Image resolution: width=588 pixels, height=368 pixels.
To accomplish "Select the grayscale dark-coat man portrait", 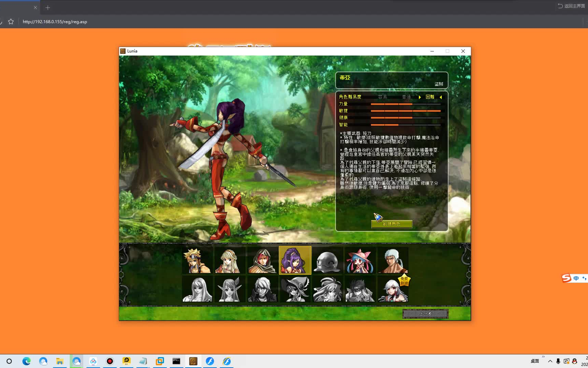I will click(x=262, y=289).
